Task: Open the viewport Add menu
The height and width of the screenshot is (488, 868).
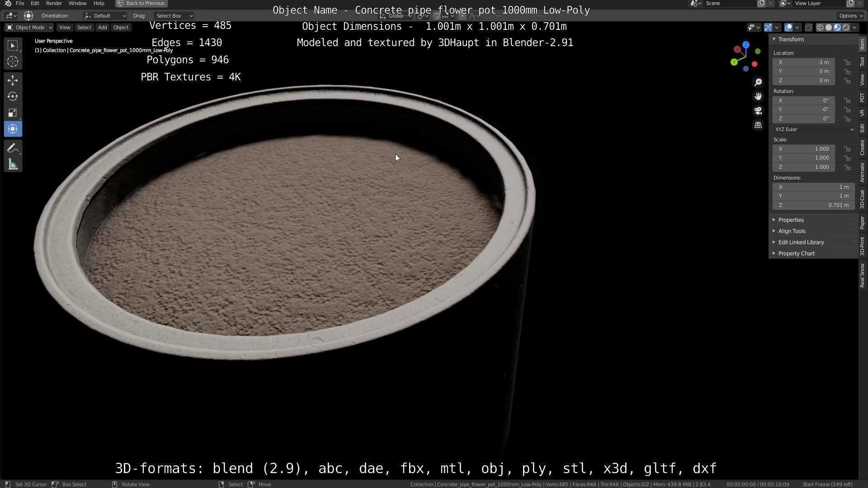Action: tap(103, 28)
